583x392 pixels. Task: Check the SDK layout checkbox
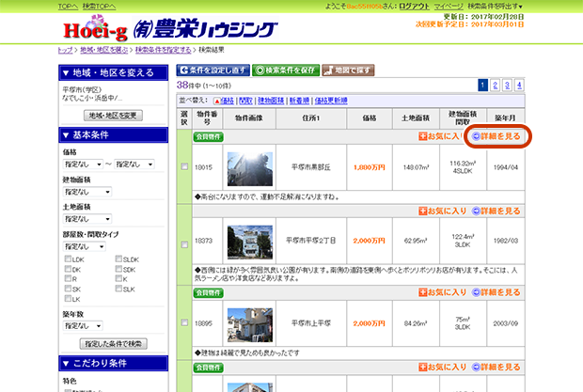coord(118,269)
